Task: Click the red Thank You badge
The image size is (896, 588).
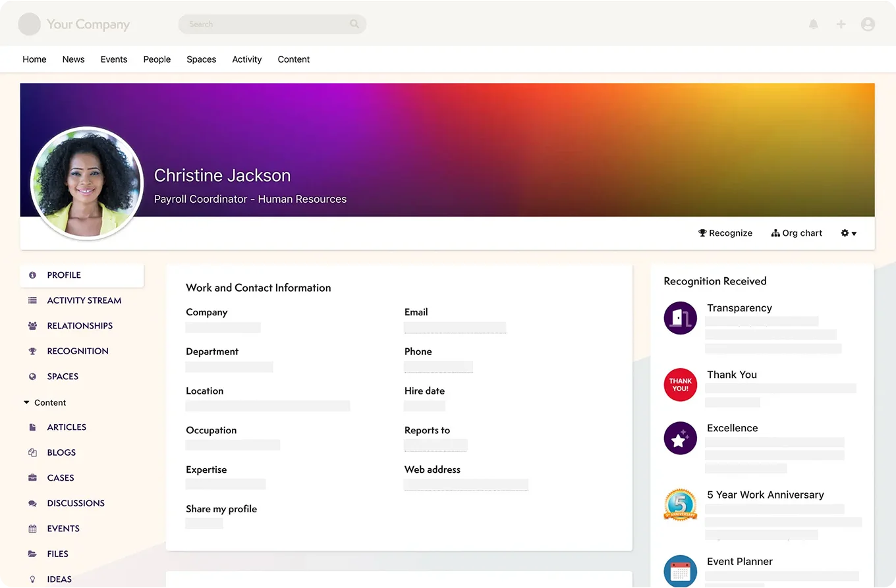Action: [680, 385]
